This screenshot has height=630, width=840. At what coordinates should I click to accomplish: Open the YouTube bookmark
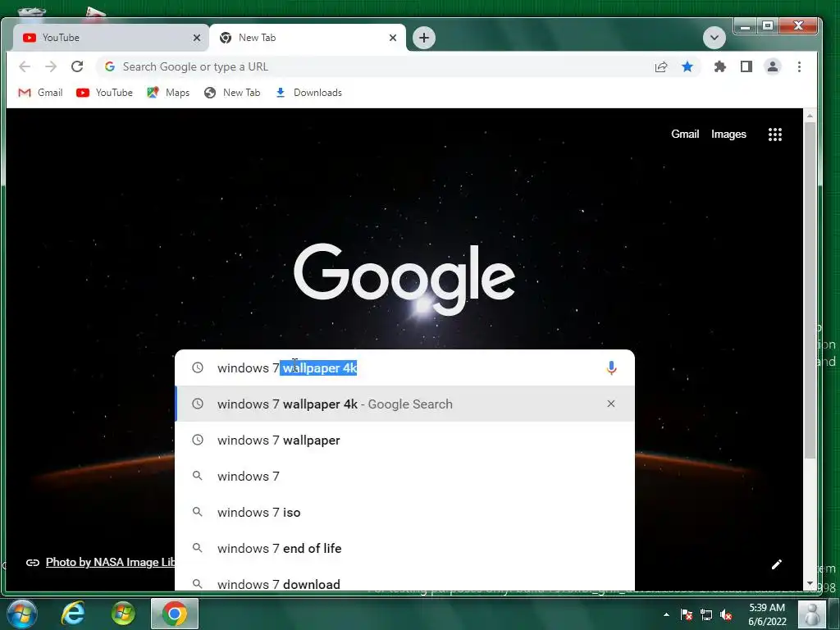click(104, 93)
